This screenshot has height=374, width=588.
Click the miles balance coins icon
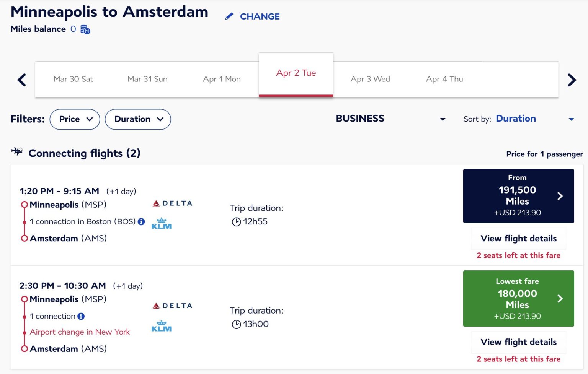[85, 29]
